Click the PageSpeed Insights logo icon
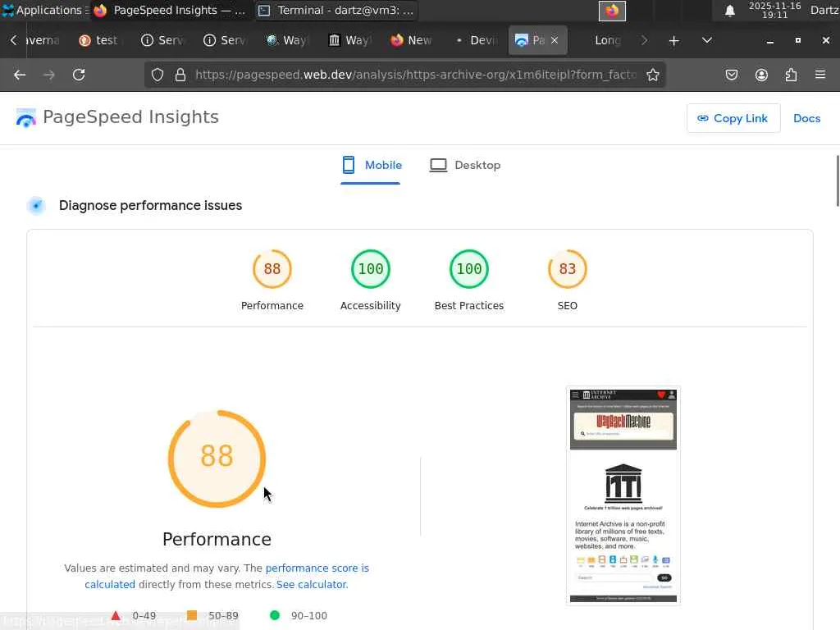840x630 pixels. [25, 118]
